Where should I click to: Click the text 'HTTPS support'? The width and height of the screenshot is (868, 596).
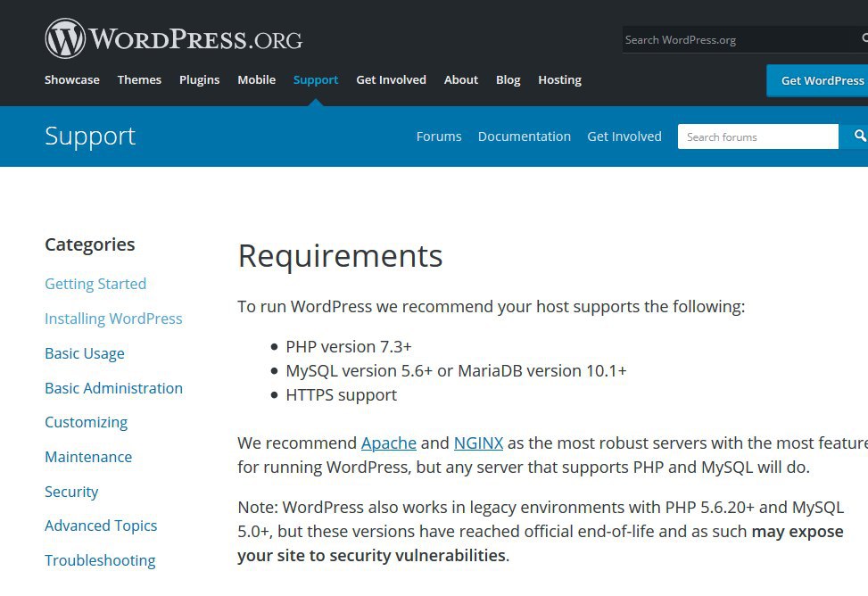coord(341,395)
